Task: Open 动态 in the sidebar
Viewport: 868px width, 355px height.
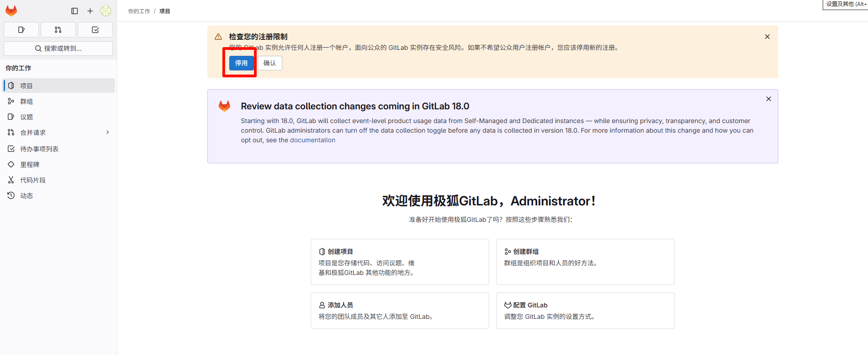Action: click(x=59, y=195)
